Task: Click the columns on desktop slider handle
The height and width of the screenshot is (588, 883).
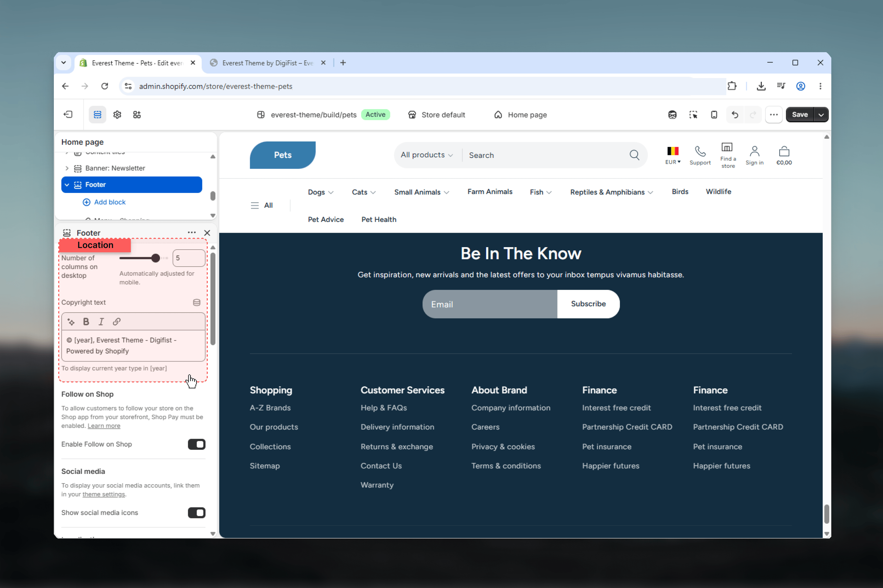Action: point(155,258)
